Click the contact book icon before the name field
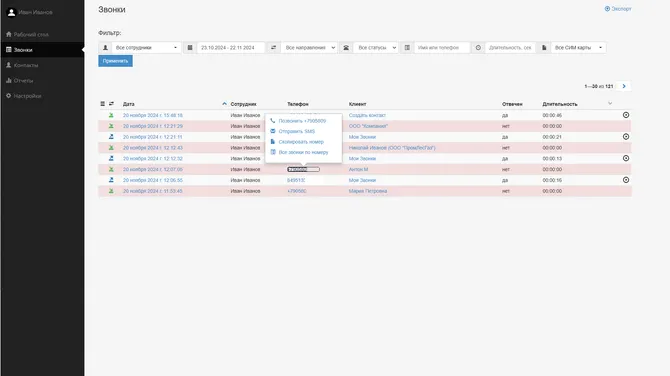This screenshot has width=670, height=376. (x=407, y=48)
